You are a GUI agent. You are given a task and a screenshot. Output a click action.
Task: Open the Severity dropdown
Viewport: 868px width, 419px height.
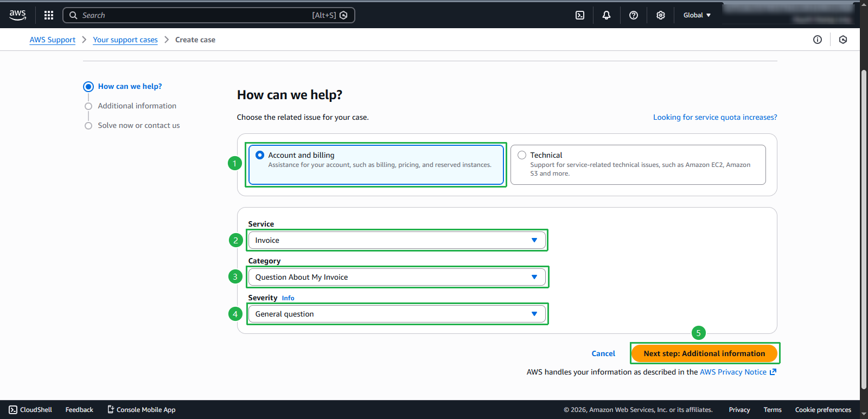point(397,314)
